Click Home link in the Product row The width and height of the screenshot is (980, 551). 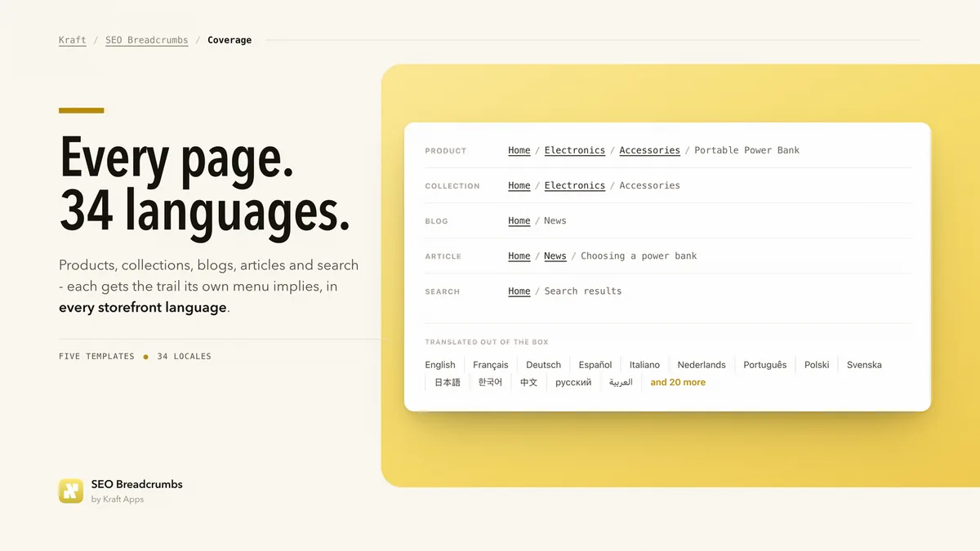(519, 150)
